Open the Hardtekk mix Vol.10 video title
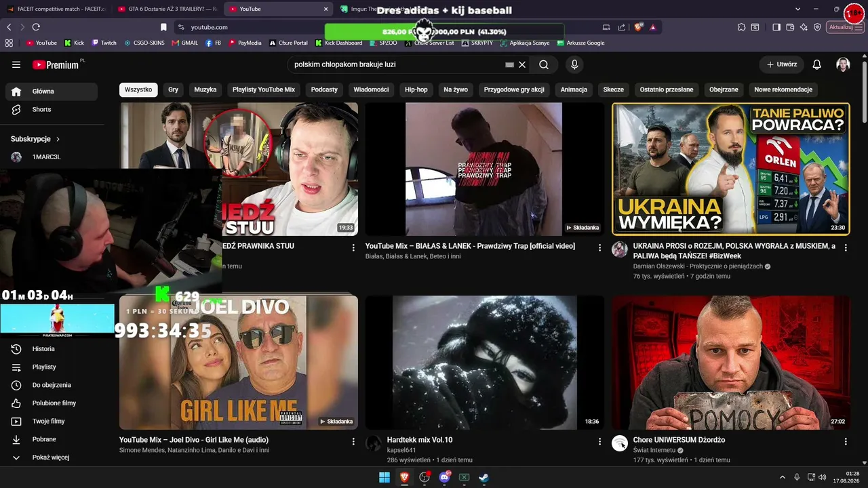The width and height of the screenshot is (868, 488). (420, 440)
